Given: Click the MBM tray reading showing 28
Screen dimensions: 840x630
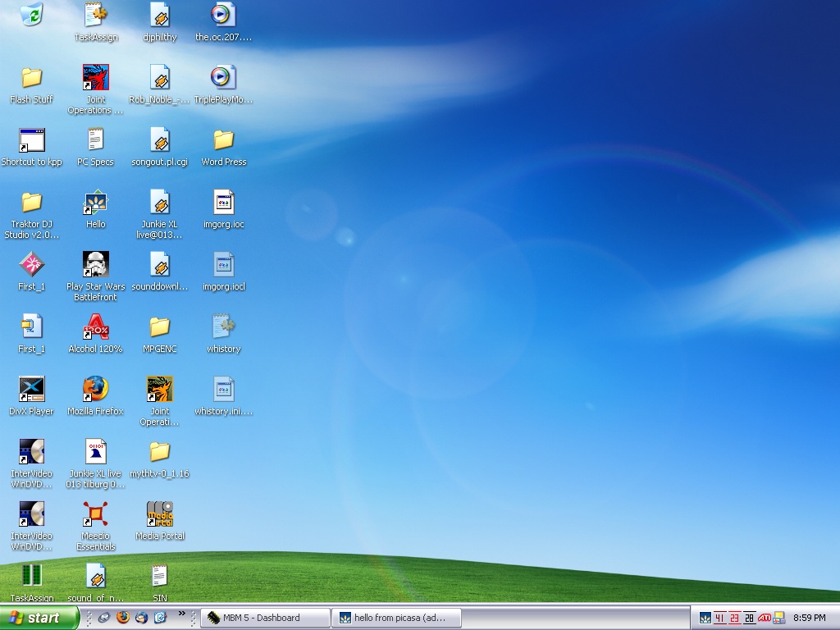Looking at the screenshot, I should click(749, 619).
